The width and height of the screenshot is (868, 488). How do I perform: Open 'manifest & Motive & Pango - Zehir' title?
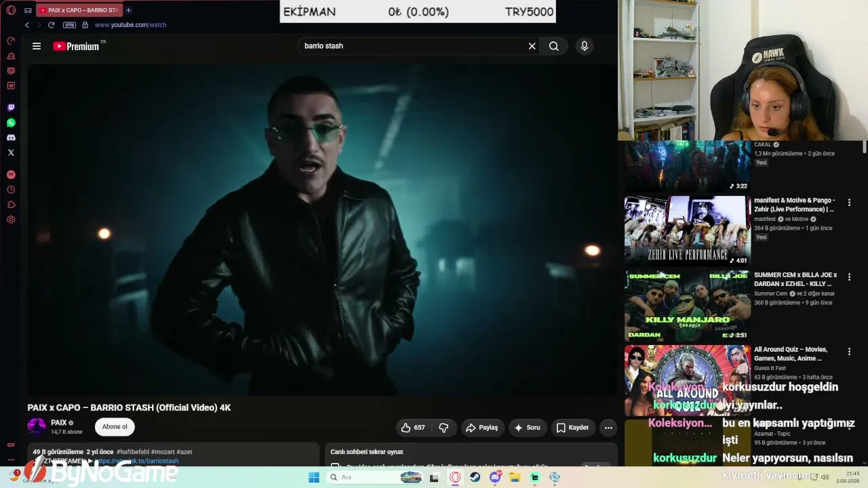coord(795,205)
